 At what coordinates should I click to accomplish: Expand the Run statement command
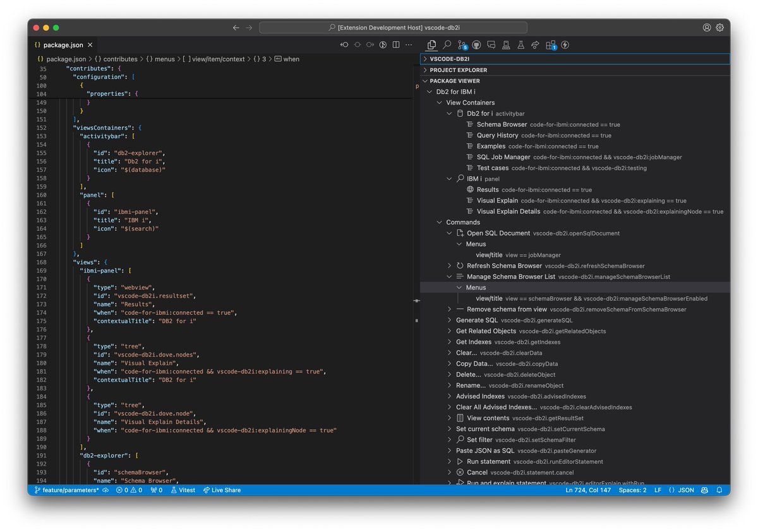450,461
